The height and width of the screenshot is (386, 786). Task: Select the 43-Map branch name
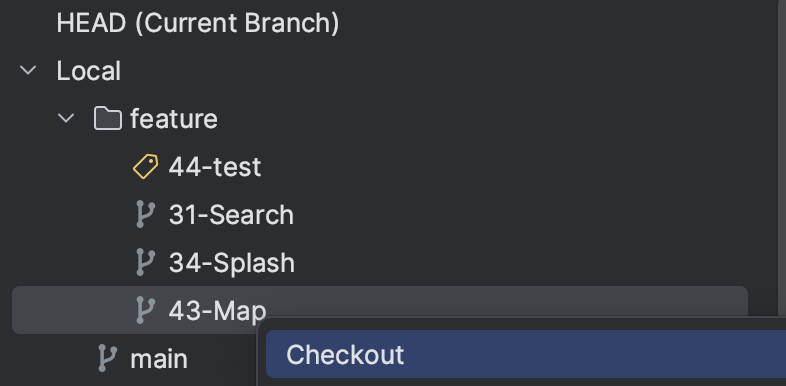[217, 311]
